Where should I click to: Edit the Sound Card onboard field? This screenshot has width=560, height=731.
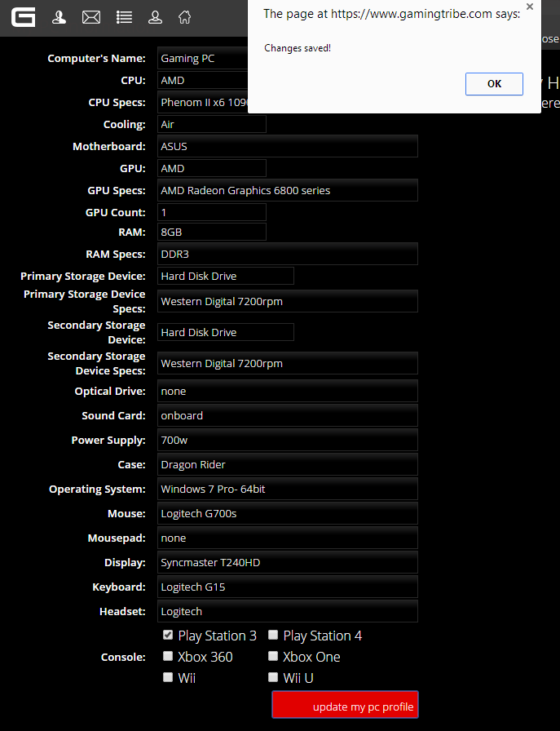click(x=288, y=415)
